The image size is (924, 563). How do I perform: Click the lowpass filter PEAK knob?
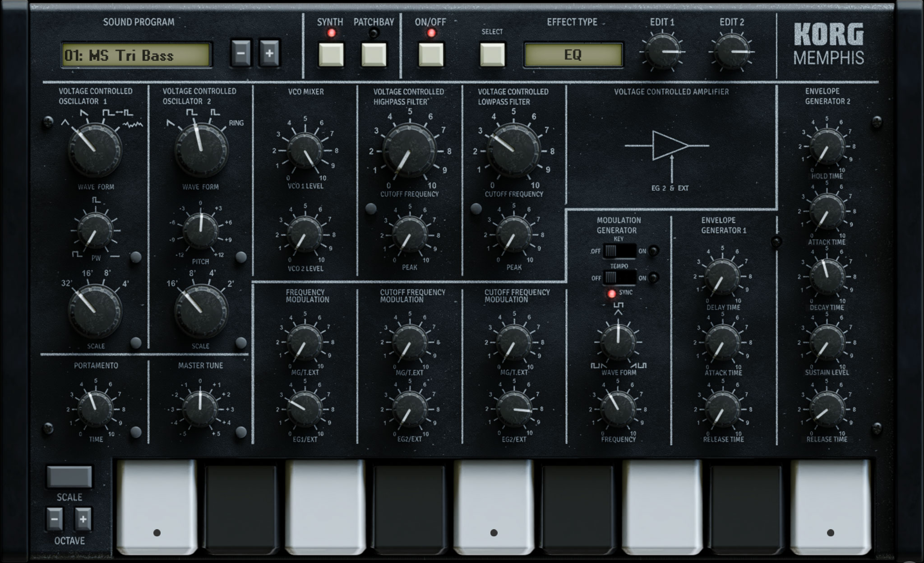point(514,235)
